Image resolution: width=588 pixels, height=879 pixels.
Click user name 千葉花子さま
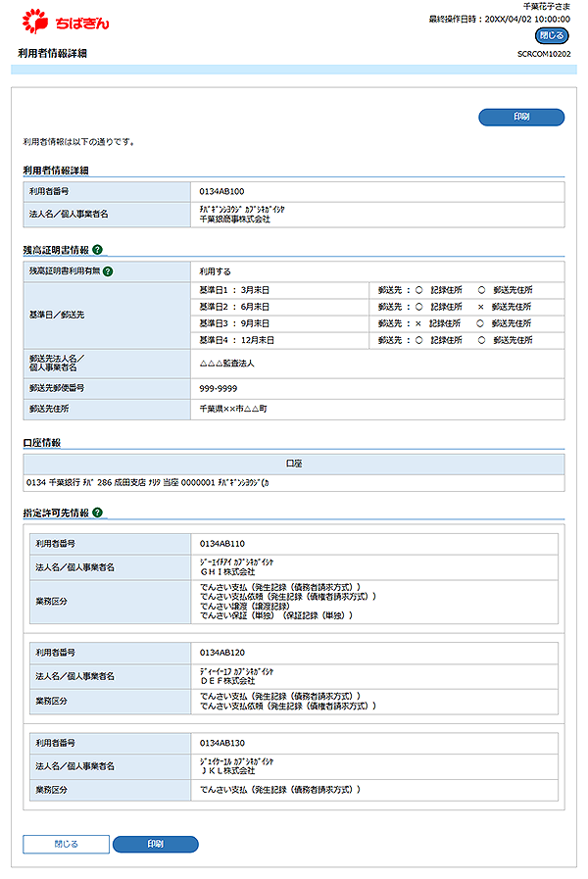click(547, 7)
